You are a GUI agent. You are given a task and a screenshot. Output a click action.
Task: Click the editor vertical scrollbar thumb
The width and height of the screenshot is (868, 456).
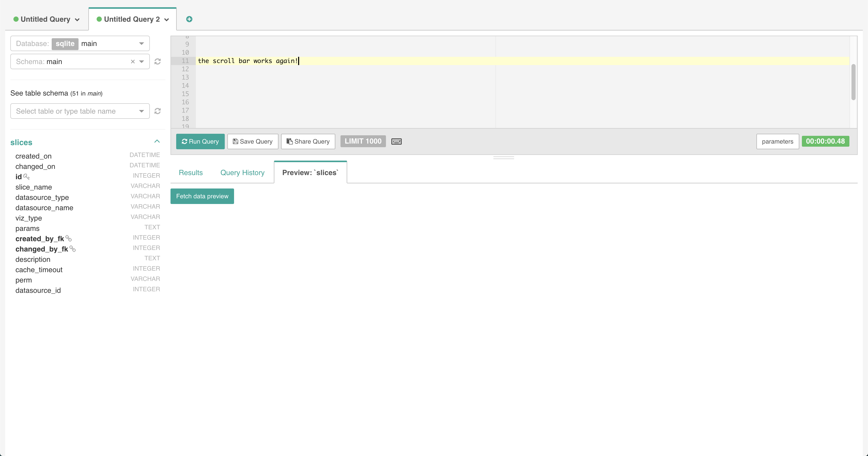[x=853, y=82]
